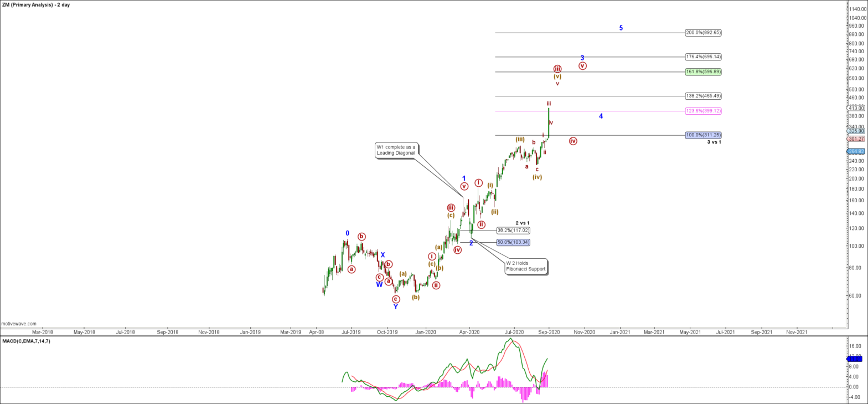The image size is (868, 404).
Task: Select the 413.00 price axis marker
Action: 857,108
